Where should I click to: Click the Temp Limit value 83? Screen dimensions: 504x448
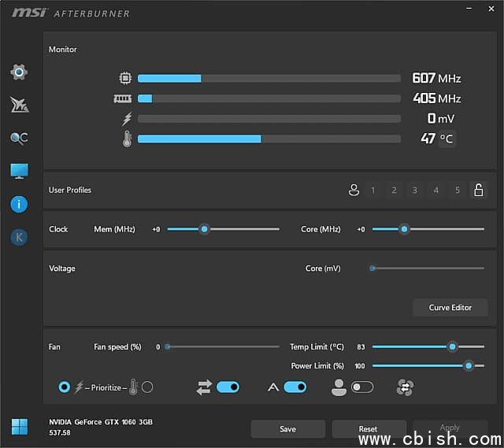coord(361,346)
